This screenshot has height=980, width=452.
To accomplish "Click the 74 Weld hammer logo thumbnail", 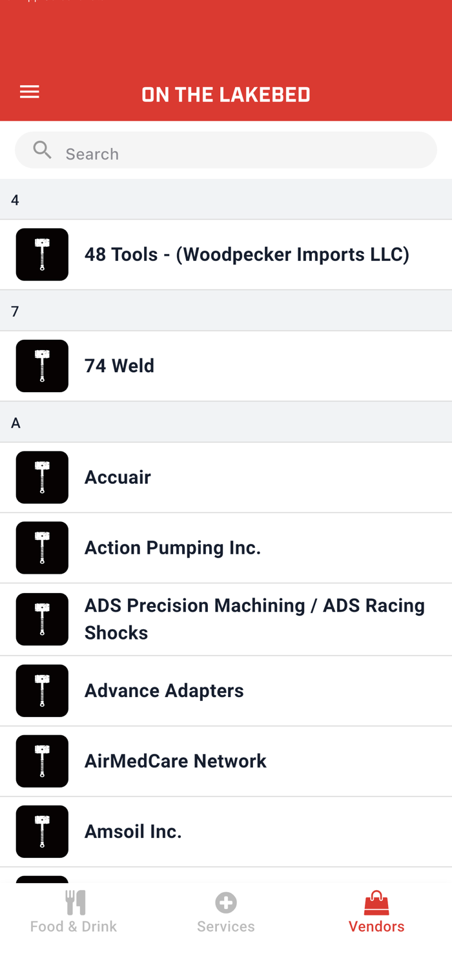I will (x=42, y=366).
